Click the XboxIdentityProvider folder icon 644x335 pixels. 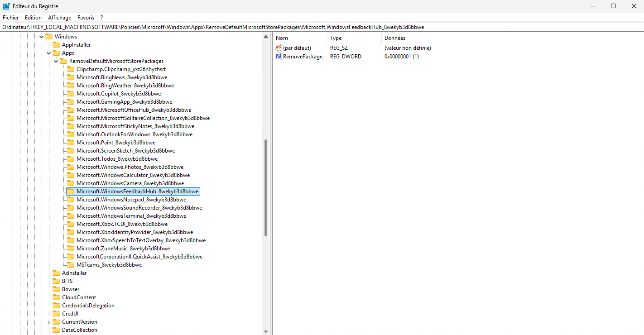click(71, 232)
